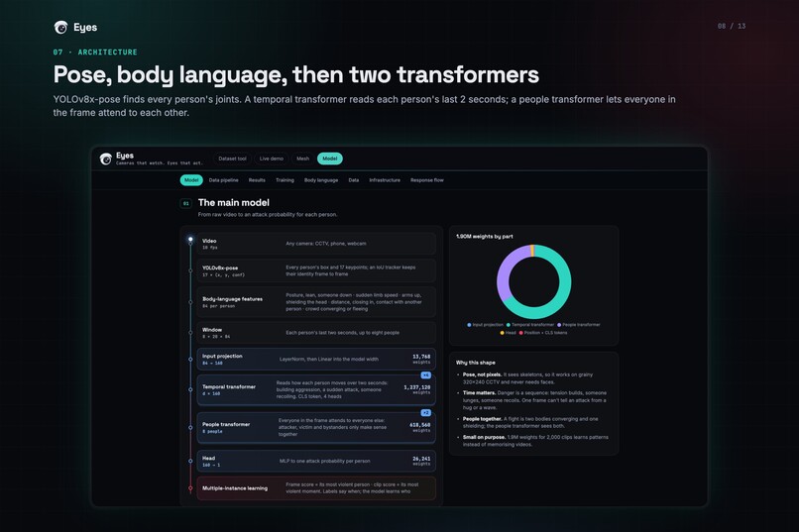Click the '08 / 13' slide counter
This screenshot has width=799, height=532.
click(732, 26)
